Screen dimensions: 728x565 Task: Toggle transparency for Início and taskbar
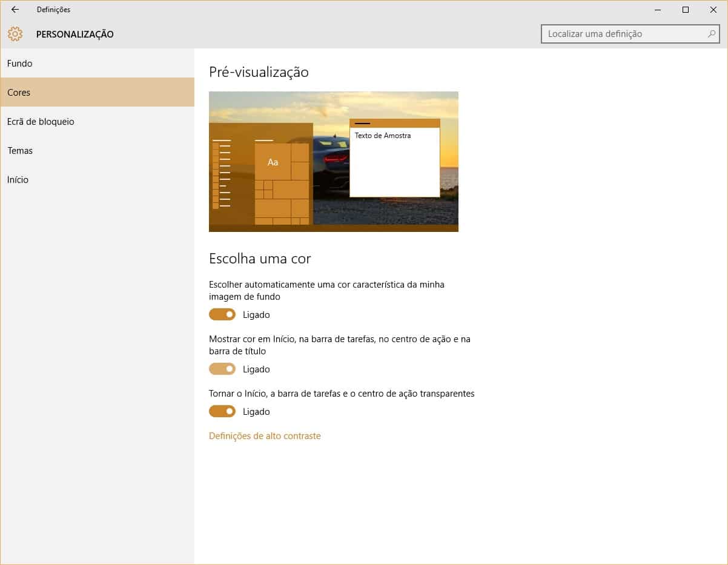coord(222,411)
